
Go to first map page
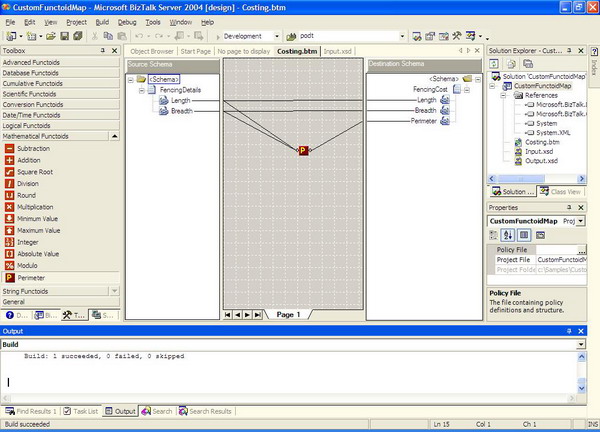click(x=228, y=315)
